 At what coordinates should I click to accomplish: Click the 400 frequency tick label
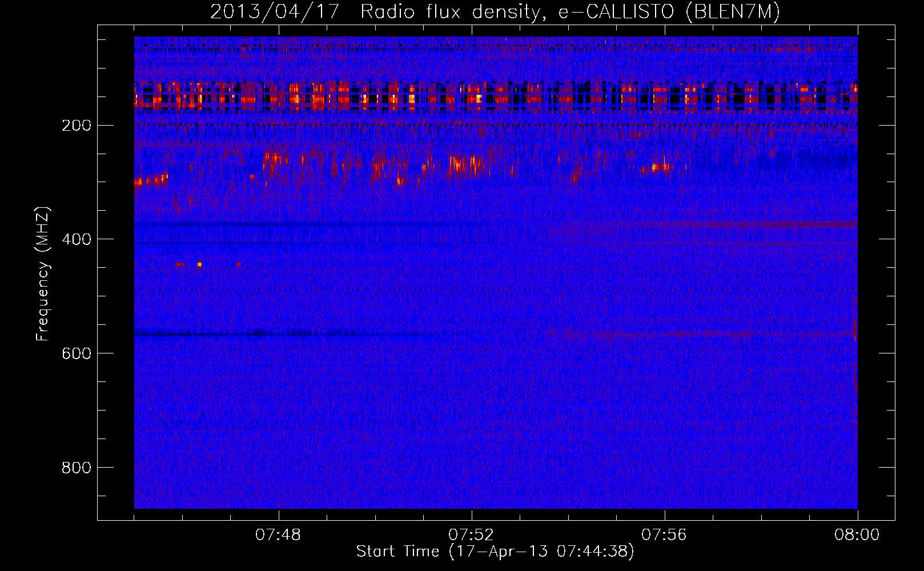[76, 239]
